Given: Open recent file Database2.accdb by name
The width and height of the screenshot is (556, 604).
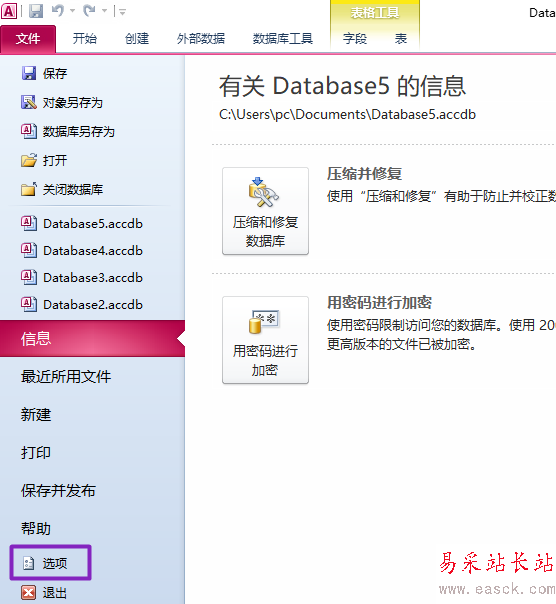Looking at the screenshot, I should 93,304.
